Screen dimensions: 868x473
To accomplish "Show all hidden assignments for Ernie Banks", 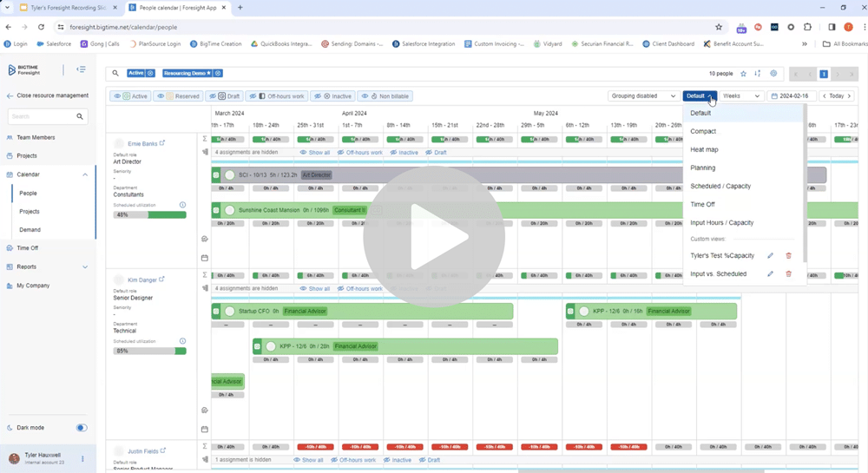I will pyautogui.click(x=315, y=152).
